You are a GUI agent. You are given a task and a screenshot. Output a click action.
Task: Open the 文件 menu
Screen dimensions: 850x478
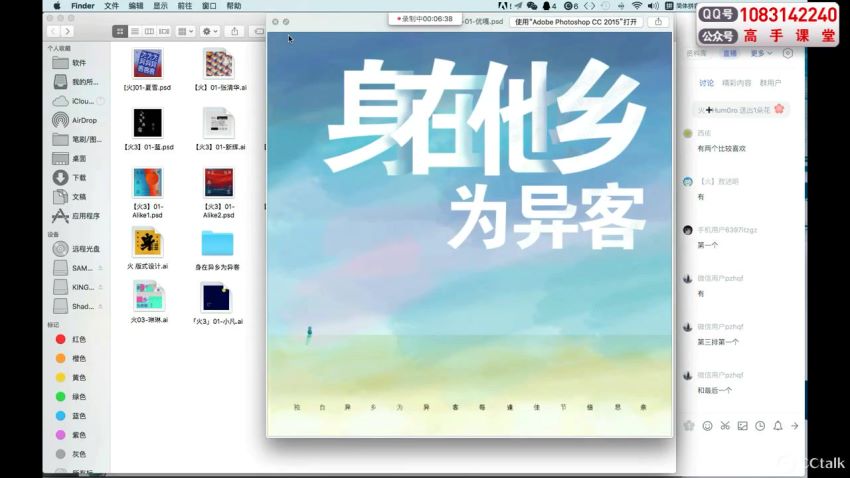111,5
